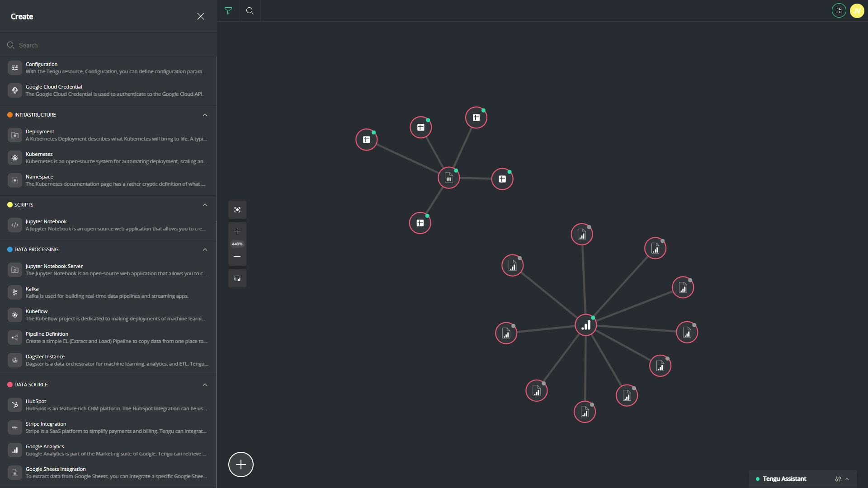Click the fit-to-screen focus icon

click(237, 210)
